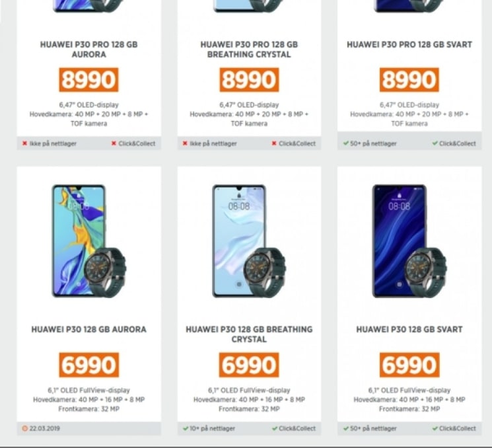Open the HUAWEI P30 PRO 128 GB BREATHING CRYSTAL title
492x448 pixels.
pyautogui.click(x=249, y=50)
